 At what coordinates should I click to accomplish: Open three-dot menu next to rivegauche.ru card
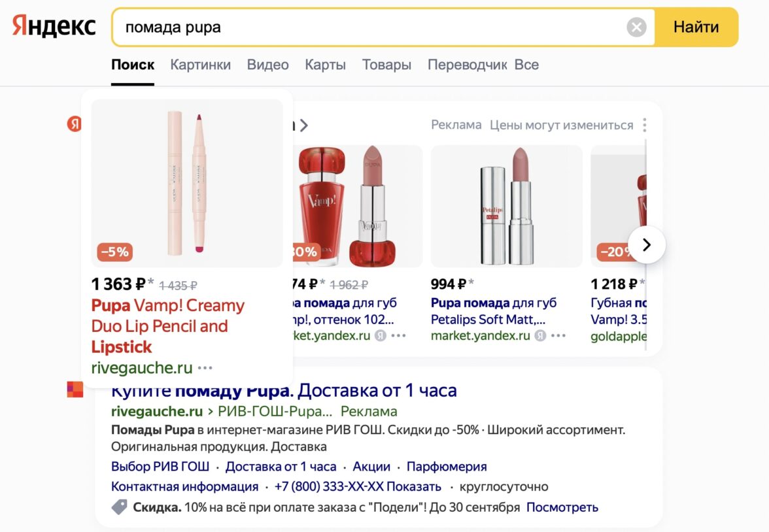[x=205, y=368]
